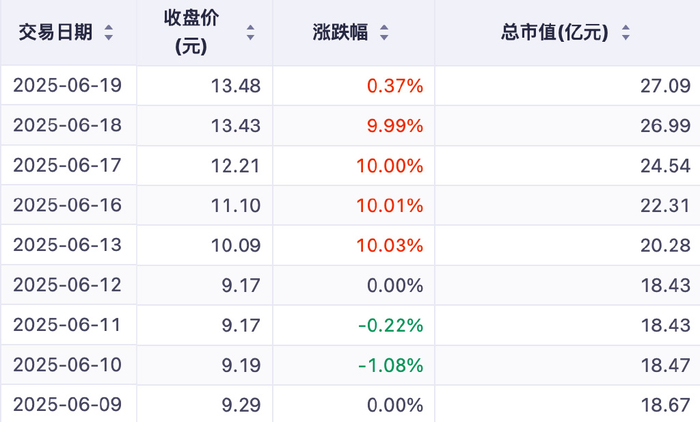Click the 总市值(亿元) header label
Viewport: 700px width, 422px height.
(x=555, y=33)
